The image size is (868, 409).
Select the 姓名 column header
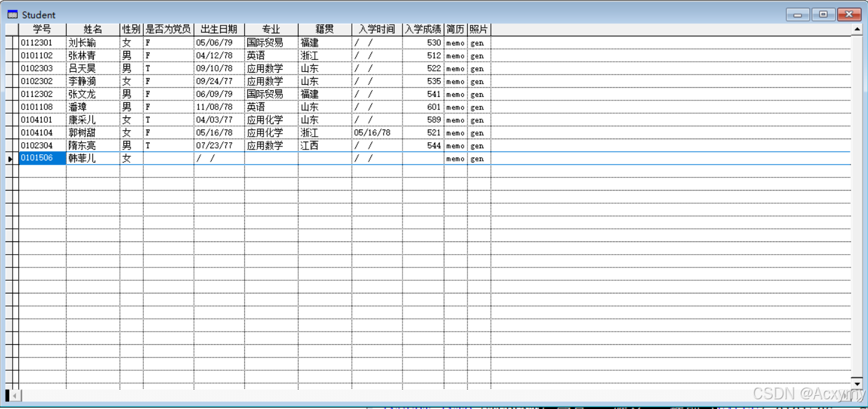pos(93,29)
